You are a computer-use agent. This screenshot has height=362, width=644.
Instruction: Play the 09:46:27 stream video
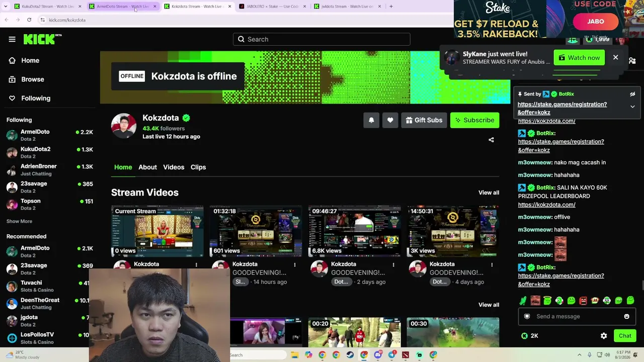[354, 231]
